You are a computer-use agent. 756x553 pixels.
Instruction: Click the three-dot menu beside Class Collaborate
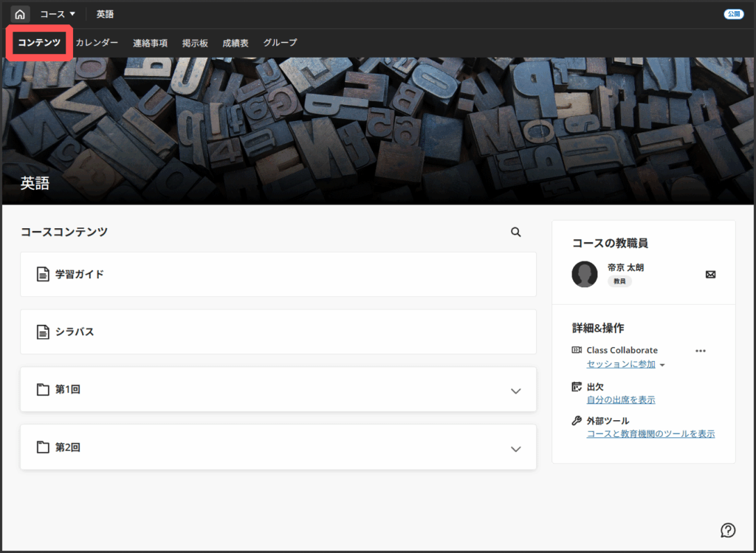tap(701, 351)
